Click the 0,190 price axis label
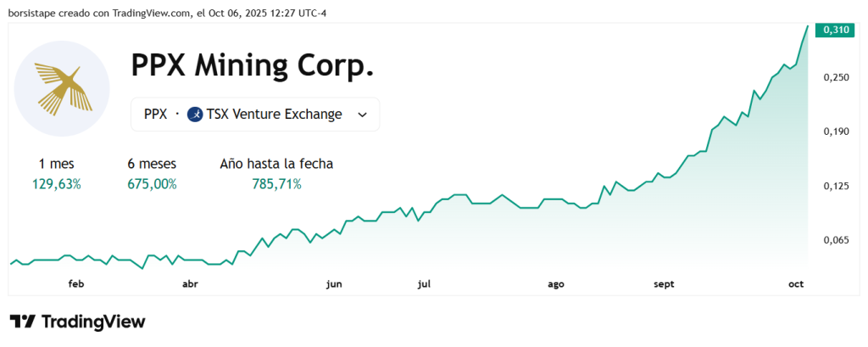The width and height of the screenshot is (868, 347). (836, 132)
